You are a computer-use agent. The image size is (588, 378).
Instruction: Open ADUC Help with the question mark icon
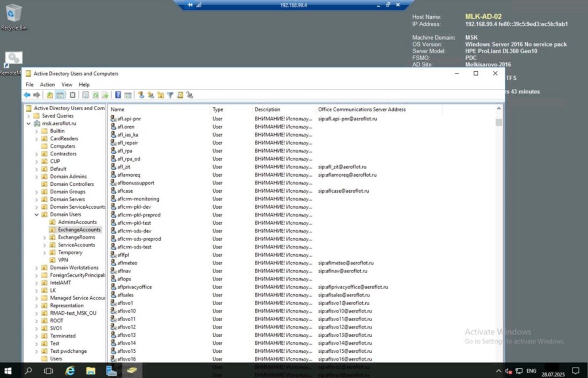click(117, 95)
